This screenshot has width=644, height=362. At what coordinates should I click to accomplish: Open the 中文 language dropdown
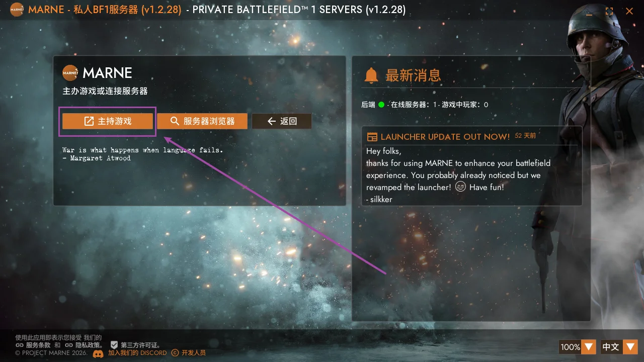pyautogui.click(x=630, y=347)
